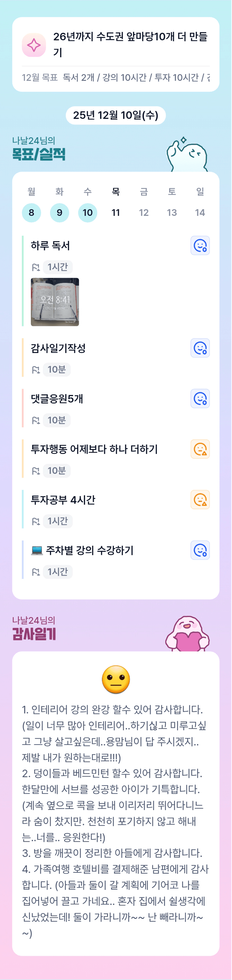Open the reading photo thumbnail

(x=55, y=302)
